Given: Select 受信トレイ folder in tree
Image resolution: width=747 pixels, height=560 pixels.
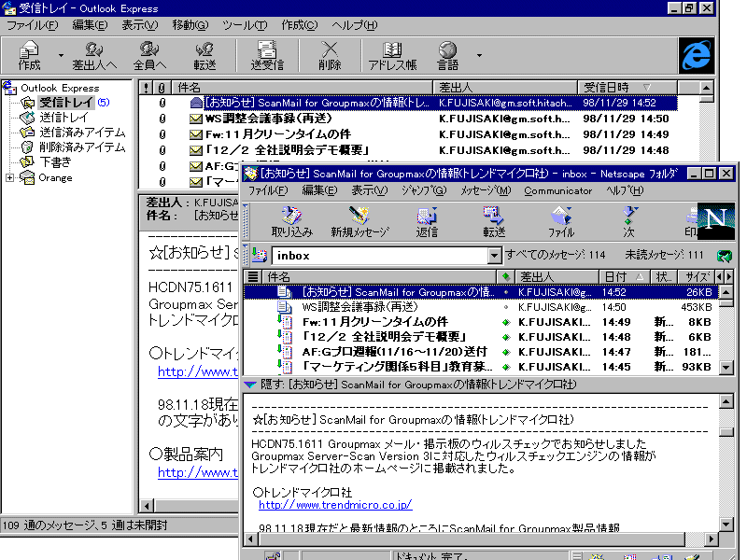Looking at the screenshot, I should coord(66,103).
